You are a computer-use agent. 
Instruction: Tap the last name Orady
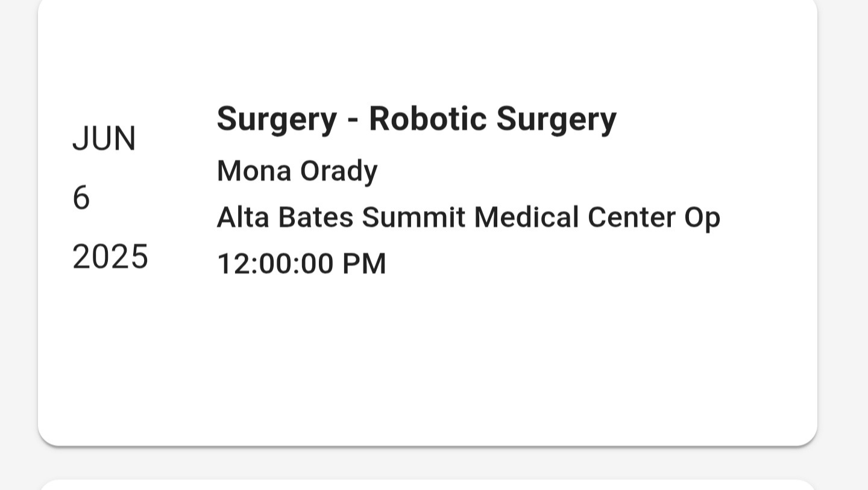[339, 171]
